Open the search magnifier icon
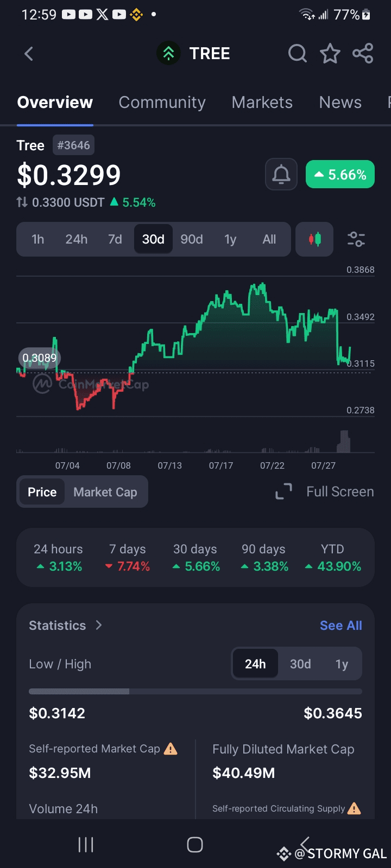 click(297, 54)
